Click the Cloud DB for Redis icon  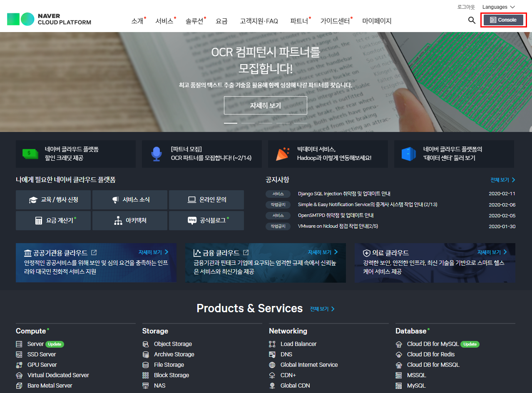tap(399, 355)
